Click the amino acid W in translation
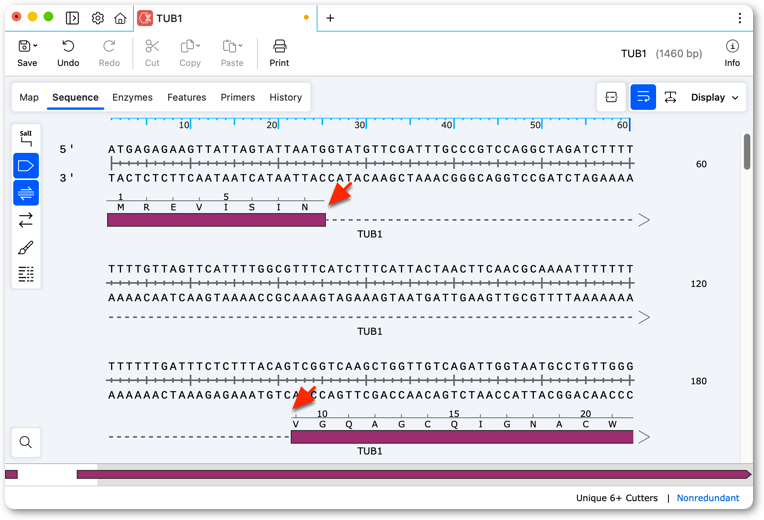Screen dimensions: 764x520 [x=612, y=424]
